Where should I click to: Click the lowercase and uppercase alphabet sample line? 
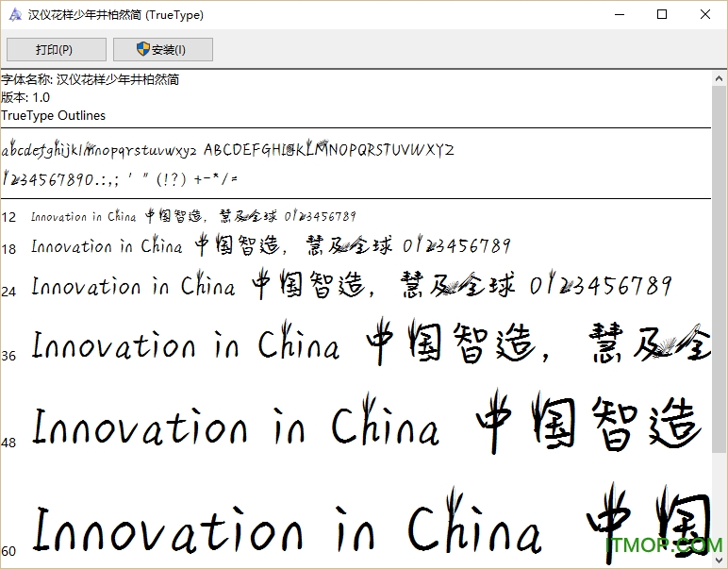point(228,148)
